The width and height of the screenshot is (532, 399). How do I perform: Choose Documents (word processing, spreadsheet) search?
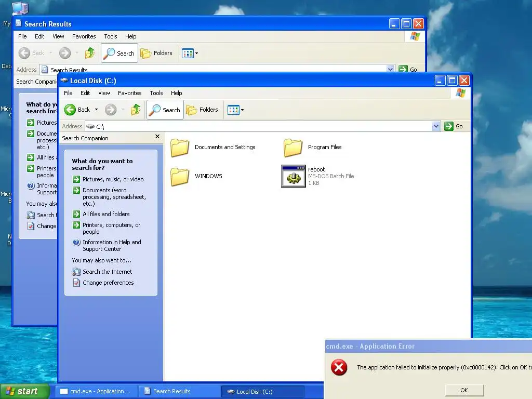point(114,197)
